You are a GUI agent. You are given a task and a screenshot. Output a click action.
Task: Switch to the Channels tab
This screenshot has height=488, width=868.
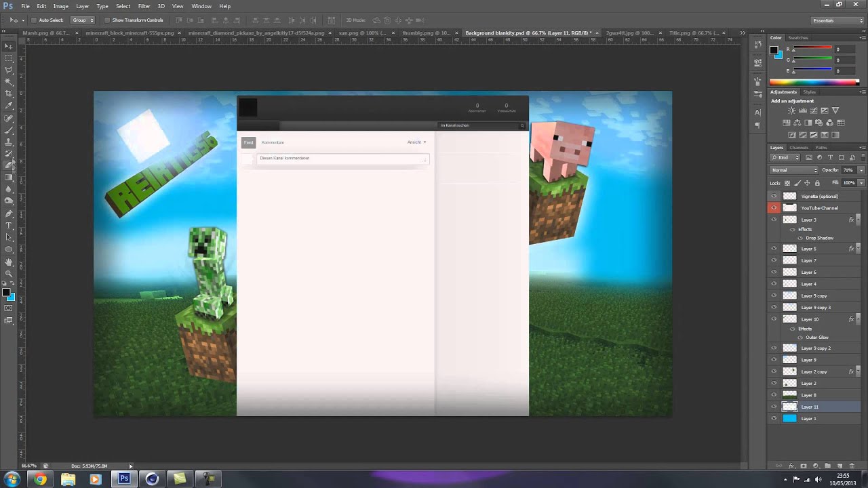799,147
